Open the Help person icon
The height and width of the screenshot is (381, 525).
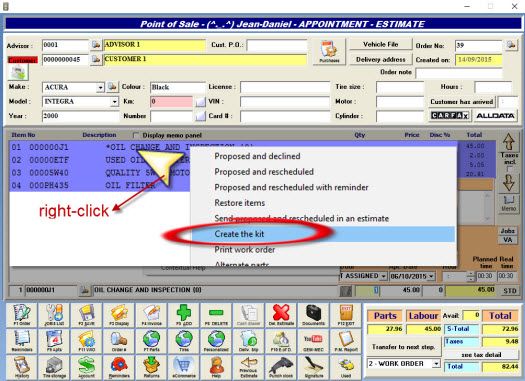[216, 367]
